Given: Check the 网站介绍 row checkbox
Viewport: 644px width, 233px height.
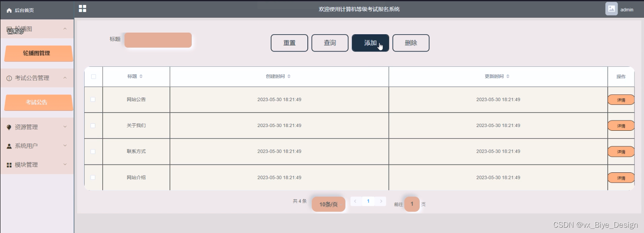Looking at the screenshot, I should coord(93,177).
